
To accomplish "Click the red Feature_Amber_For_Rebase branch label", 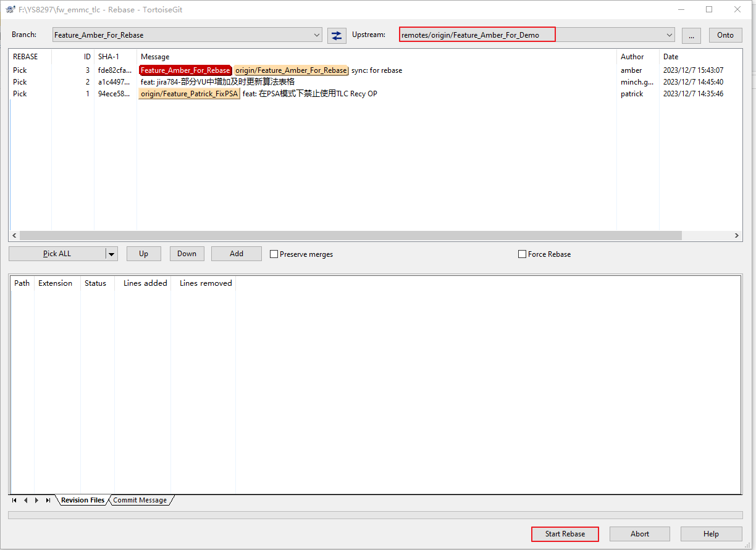I will pos(185,70).
